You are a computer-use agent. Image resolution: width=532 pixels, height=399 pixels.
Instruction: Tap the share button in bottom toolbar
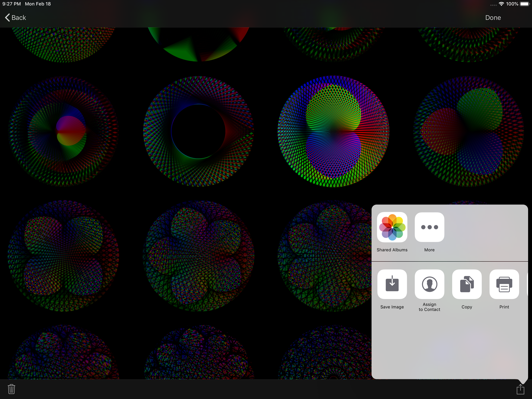tap(520, 389)
